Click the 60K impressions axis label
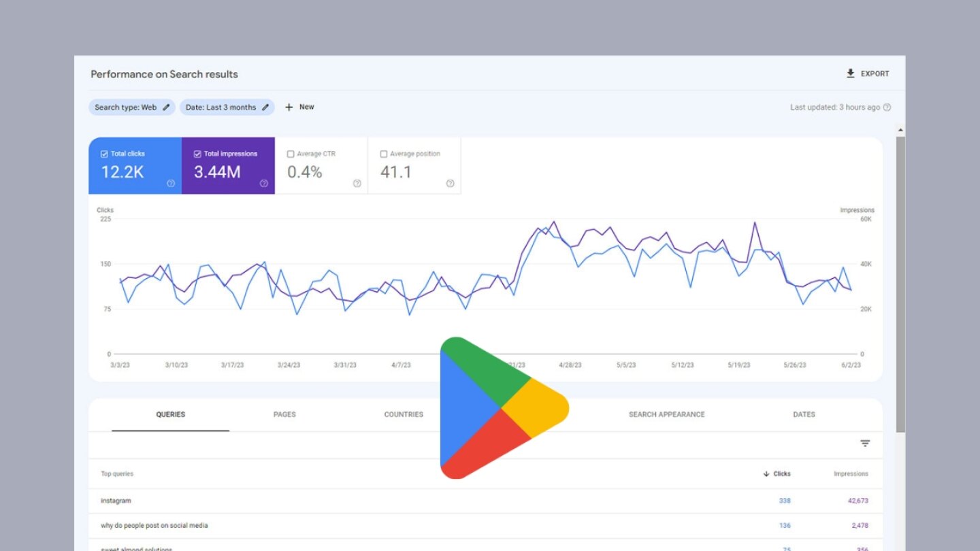 (x=866, y=219)
